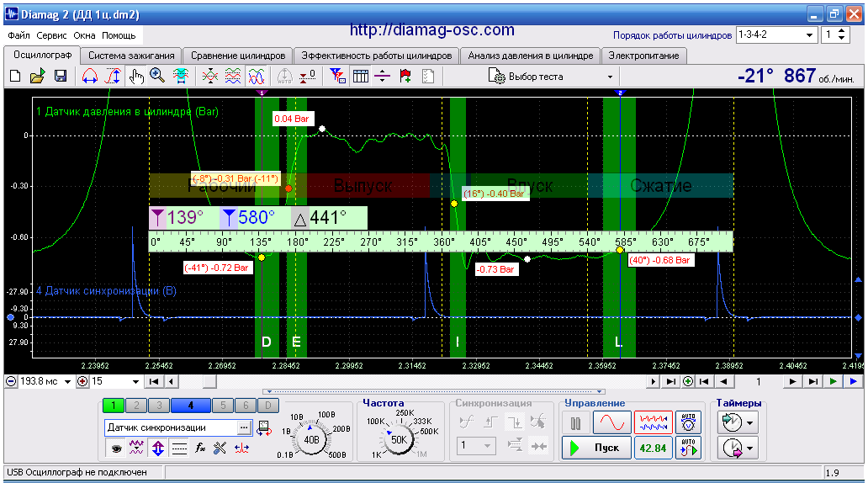Select the red-blue recorder mode button

click(654, 422)
